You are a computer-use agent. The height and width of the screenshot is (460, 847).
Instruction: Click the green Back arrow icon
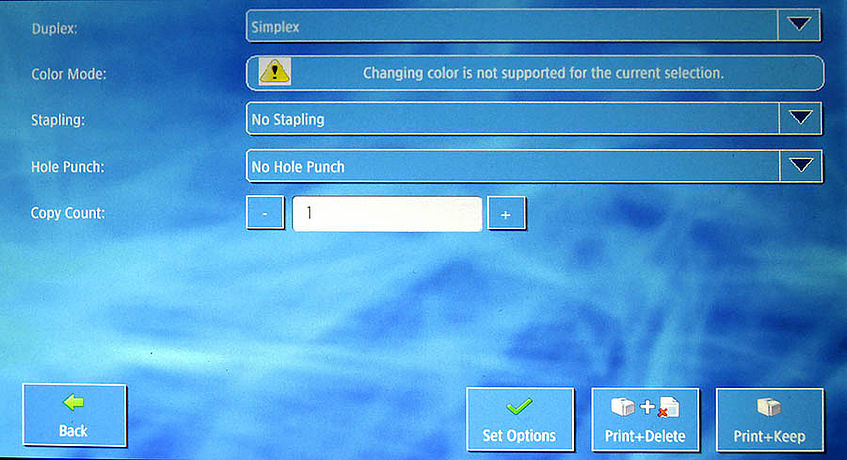click(x=73, y=402)
